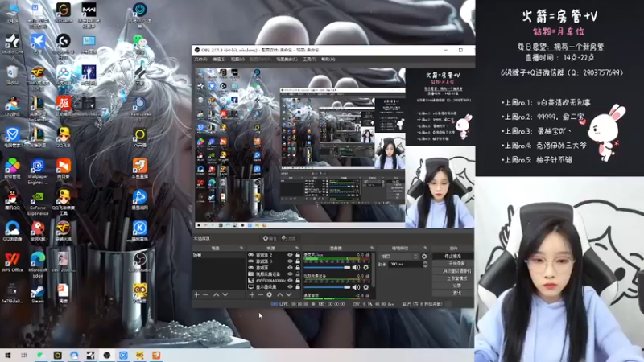Toggle lock on 视频采集设备 source
The height and width of the screenshot is (362, 644).
click(x=298, y=274)
